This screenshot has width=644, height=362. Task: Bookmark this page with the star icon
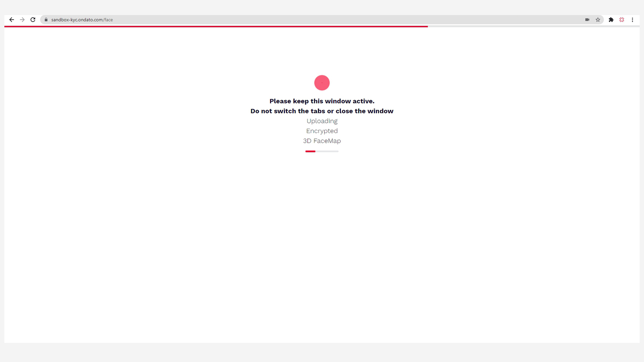[x=598, y=20]
